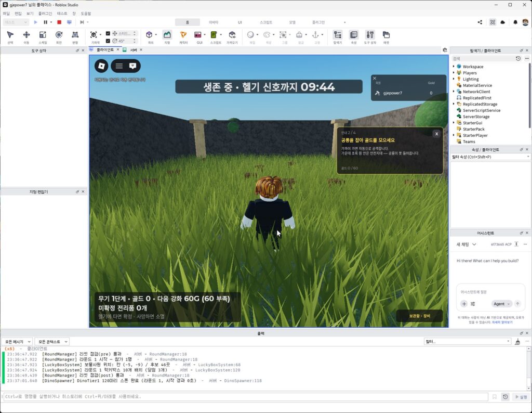The image size is (532, 413).
Task: Click the share icon in top bar
Action: [480, 22]
